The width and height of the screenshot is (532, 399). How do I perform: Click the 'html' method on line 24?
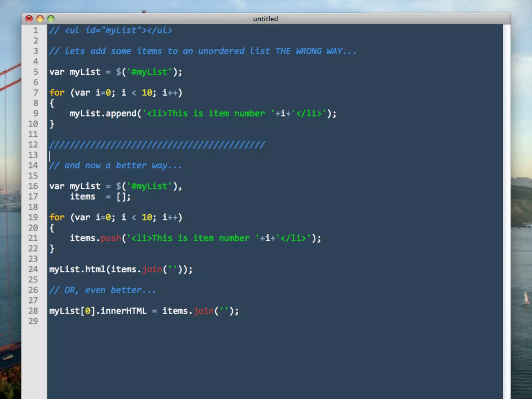(95, 269)
